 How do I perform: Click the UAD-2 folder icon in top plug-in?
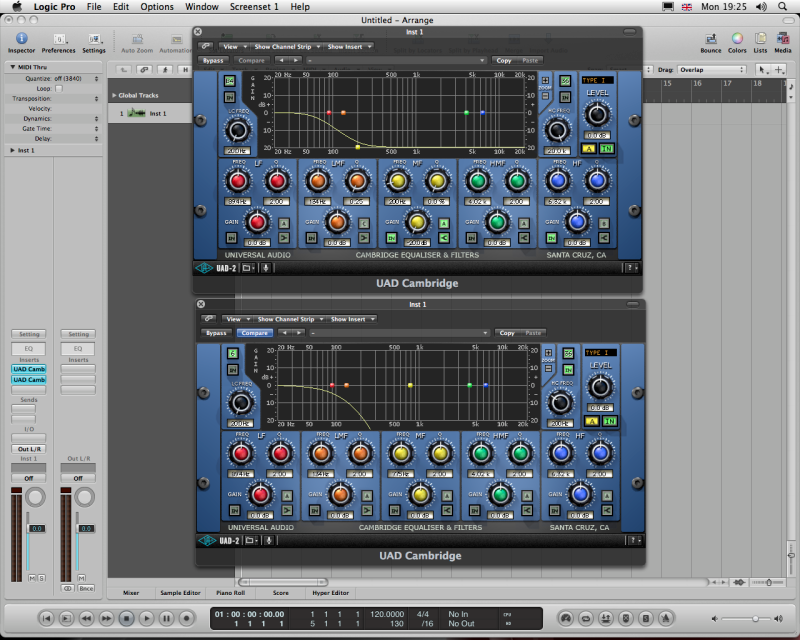tap(248, 268)
